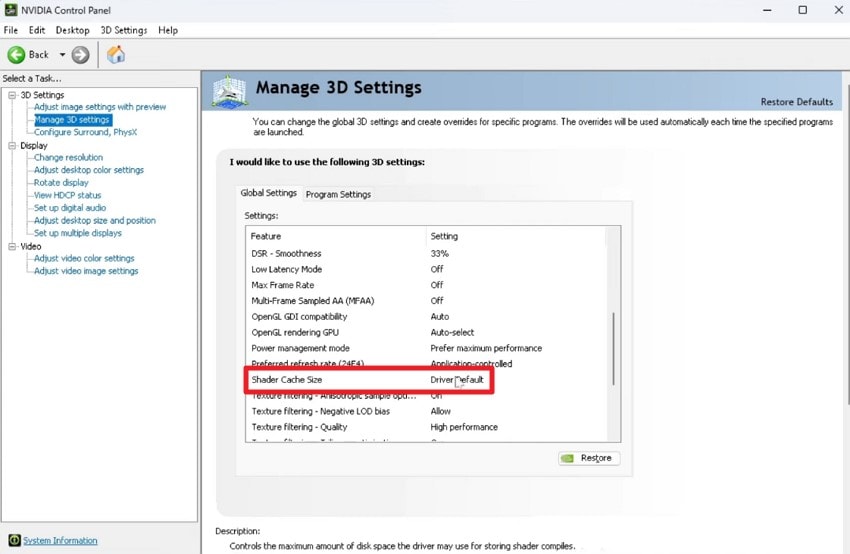Open the Desktop menu
Image resolution: width=850 pixels, height=554 pixels.
pyautogui.click(x=73, y=30)
